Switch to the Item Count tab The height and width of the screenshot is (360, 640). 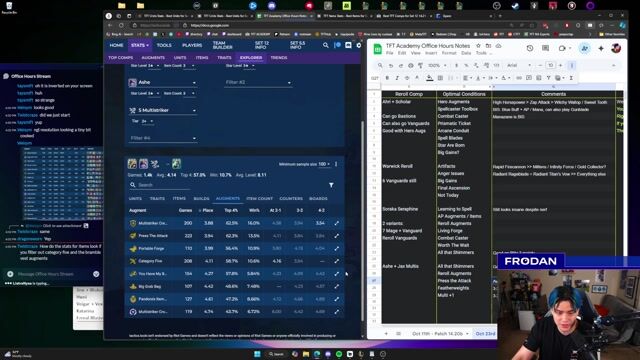pyautogui.click(x=259, y=199)
